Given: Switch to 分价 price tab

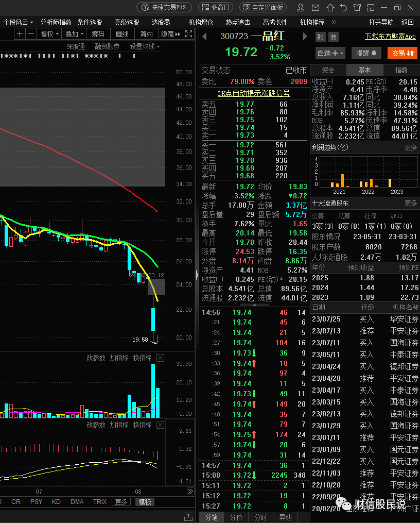Looking at the screenshot, I should [236, 517].
